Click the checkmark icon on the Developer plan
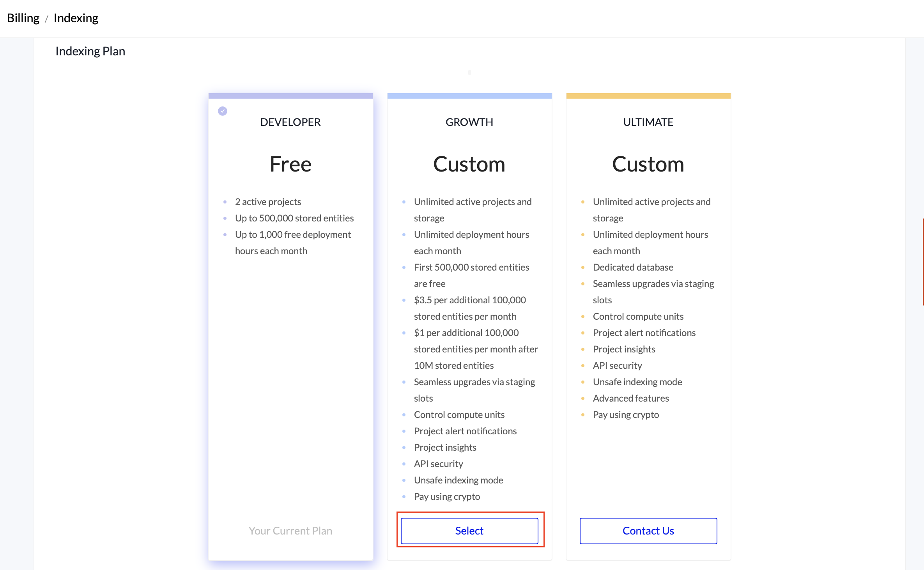The image size is (924, 570). 223,111
